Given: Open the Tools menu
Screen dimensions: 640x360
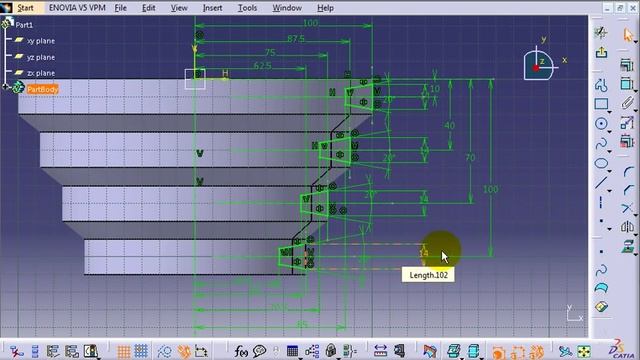Looking at the screenshot, I should coord(247,8).
